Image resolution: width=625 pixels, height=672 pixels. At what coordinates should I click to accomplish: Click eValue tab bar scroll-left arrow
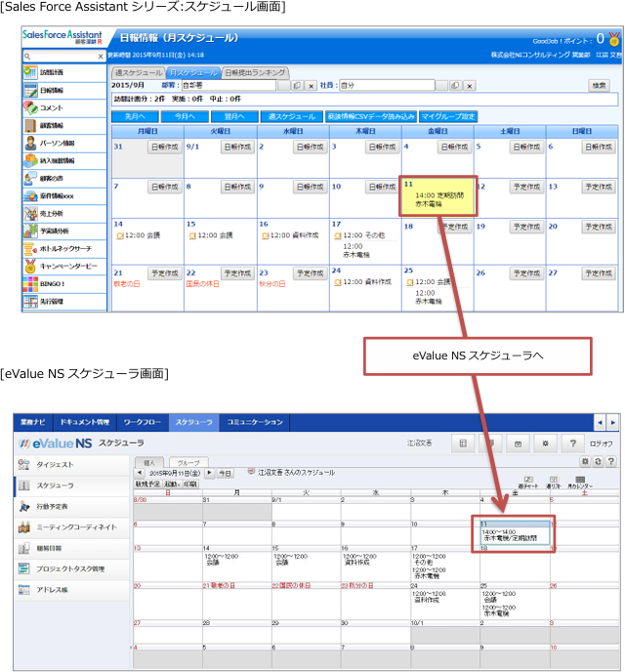click(x=601, y=422)
